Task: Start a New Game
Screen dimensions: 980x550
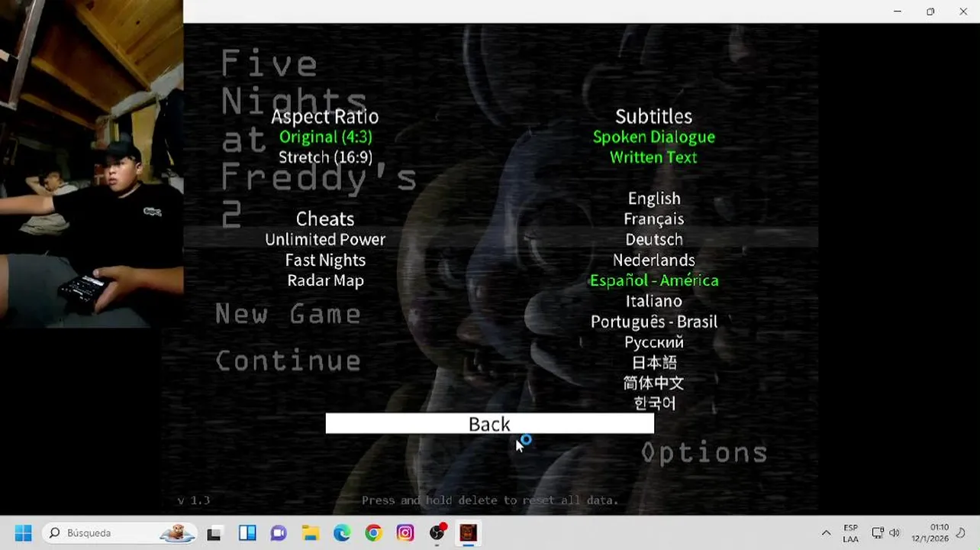Action: [288, 314]
